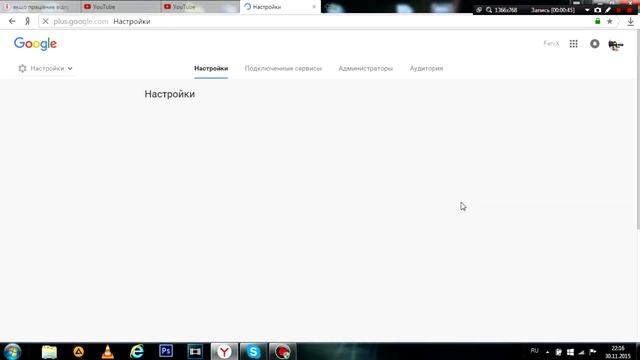Open the film strip video app taskbar icon
Screen dimensions: 640x360
(195, 351)
